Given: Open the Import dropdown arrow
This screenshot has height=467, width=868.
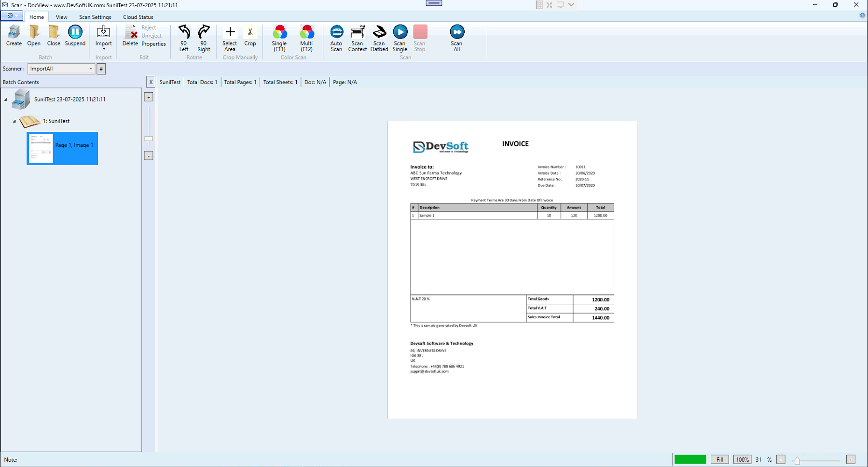Looking at the screenshot, I should [x=103, y=49].
